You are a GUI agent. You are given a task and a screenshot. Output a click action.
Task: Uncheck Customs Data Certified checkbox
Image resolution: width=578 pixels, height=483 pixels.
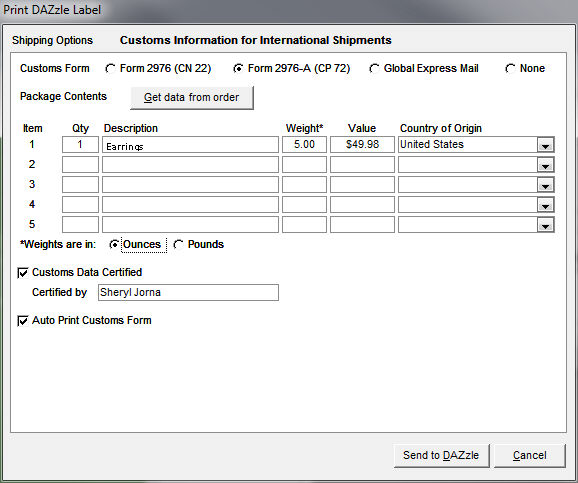[x=23, y=273]
